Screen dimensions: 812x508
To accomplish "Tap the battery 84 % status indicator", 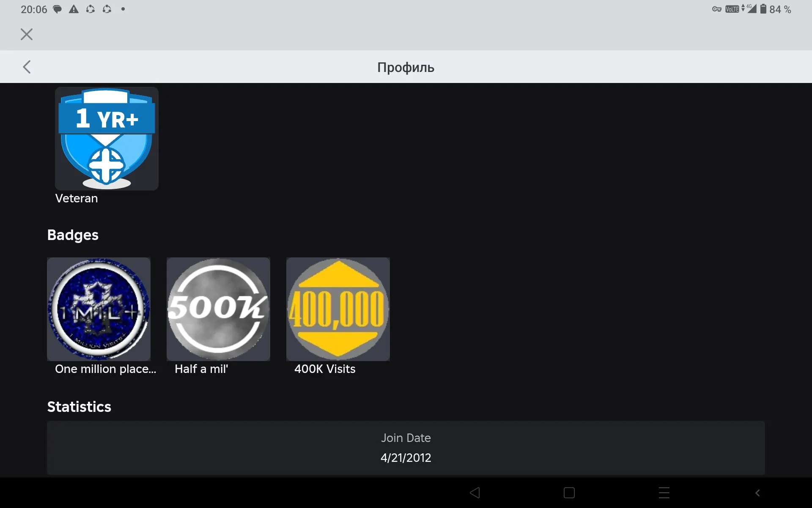I will point(775,9).
